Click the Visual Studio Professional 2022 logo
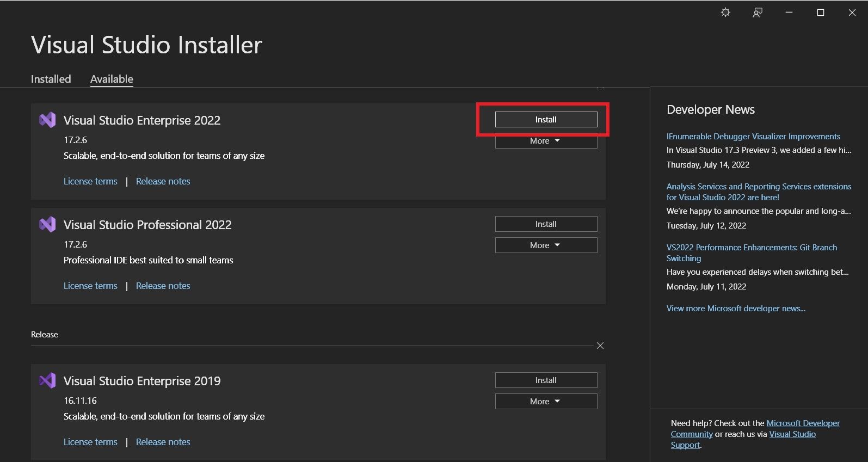Image resolution: width=868 pixels, height=462 pixels. pyautogui.click(x=48, y=225)
